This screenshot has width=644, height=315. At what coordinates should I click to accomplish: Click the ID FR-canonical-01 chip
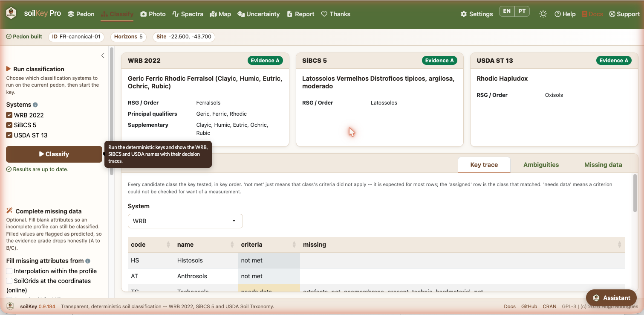click(76, 37)
